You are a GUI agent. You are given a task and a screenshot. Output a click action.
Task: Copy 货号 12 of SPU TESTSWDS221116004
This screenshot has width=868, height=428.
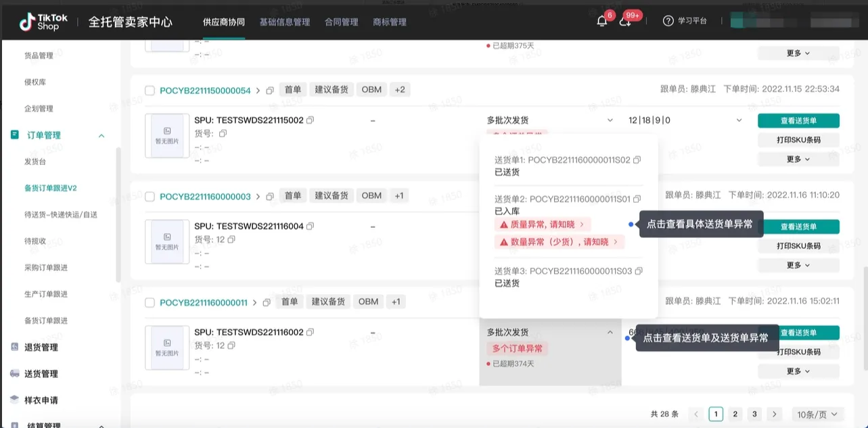pos(231,240)
